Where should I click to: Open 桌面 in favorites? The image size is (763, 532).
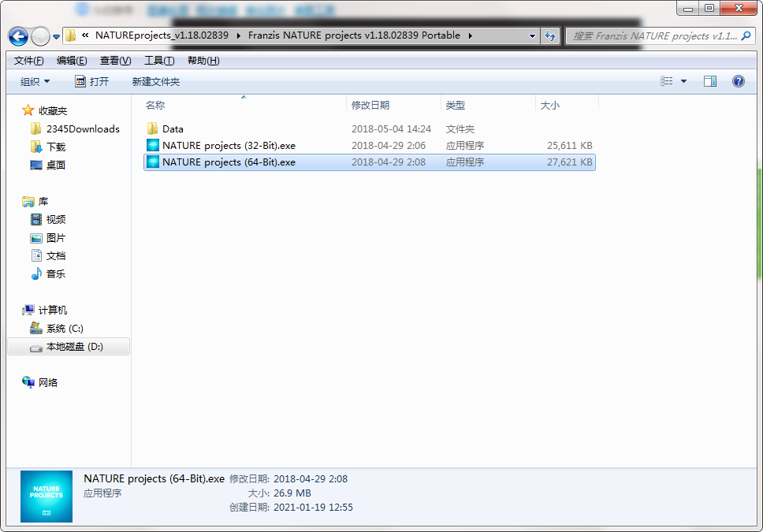tap(56, 165)
